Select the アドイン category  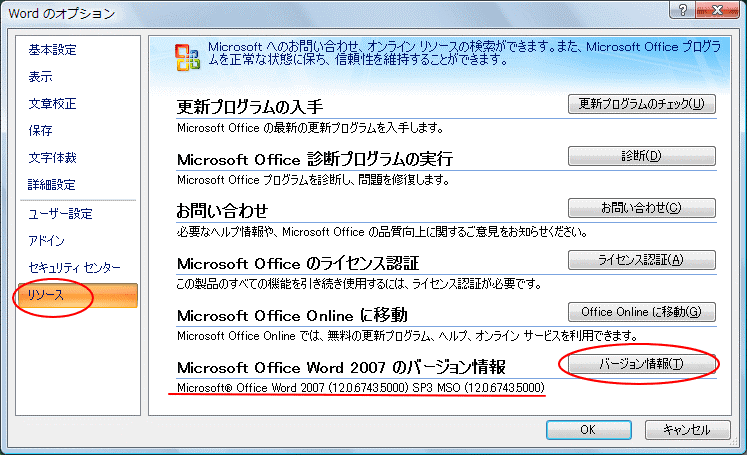click(x=47, y=241)
